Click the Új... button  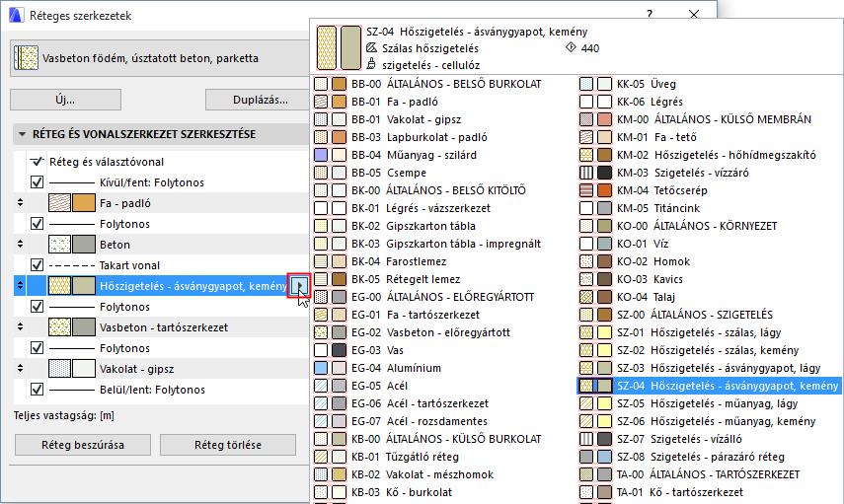pos(66,100)
